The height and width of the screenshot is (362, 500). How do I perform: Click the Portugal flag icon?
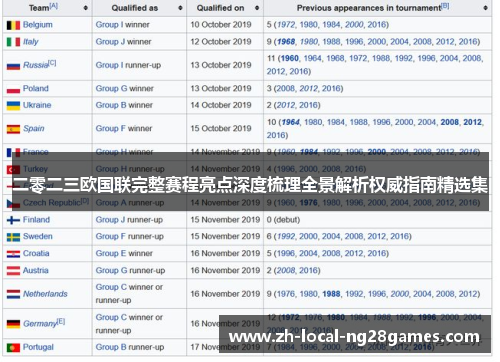13,348
